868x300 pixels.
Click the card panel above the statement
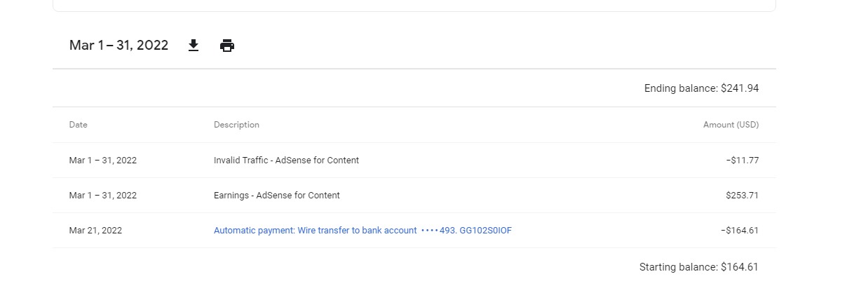pos(414,6)
